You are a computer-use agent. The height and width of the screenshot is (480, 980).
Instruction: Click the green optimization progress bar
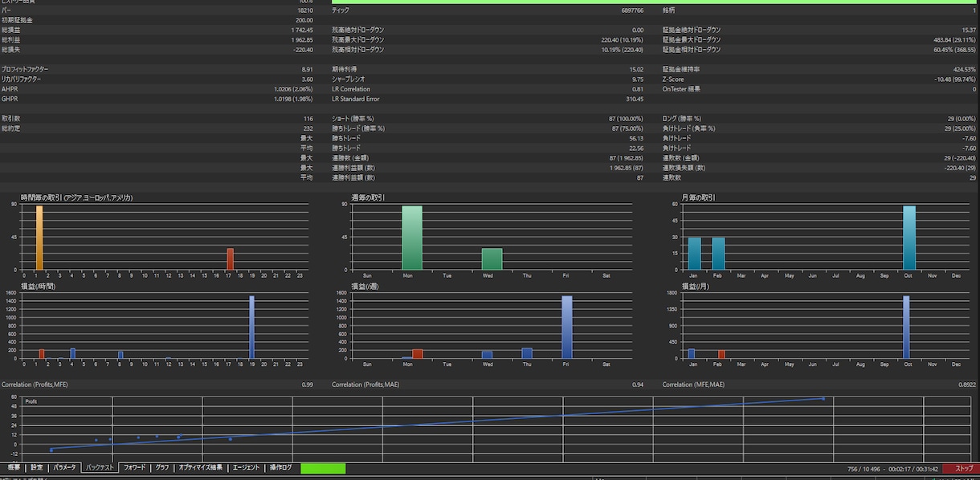(323, 468)
